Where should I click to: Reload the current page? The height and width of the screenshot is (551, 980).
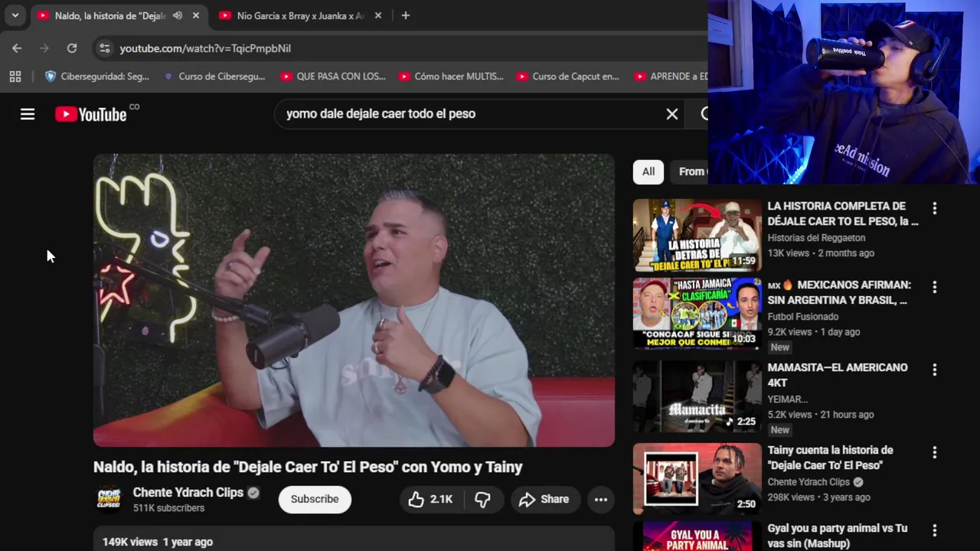coord(72,48)
